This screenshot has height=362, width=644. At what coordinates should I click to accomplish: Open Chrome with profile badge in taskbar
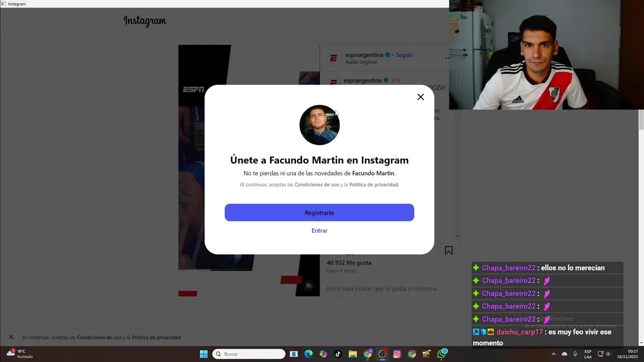click(x=368, y=354)
